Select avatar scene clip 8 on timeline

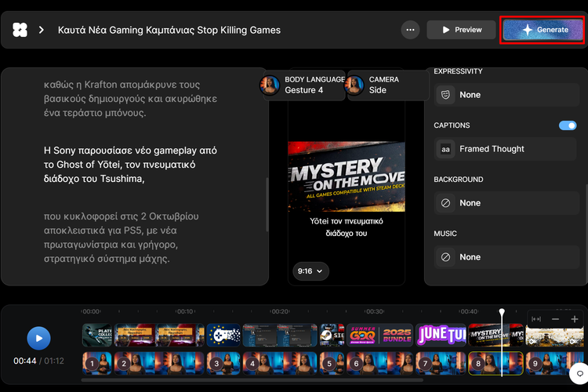pos(495,363)
